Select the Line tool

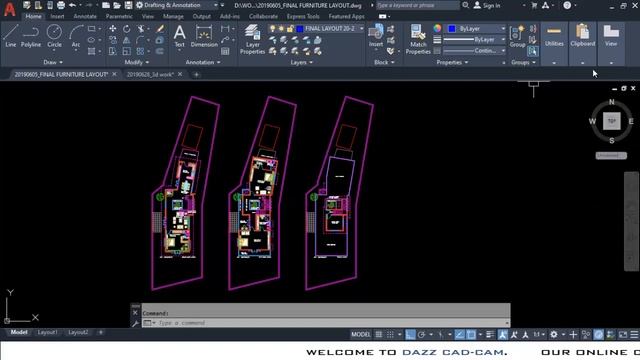[11, 36]
